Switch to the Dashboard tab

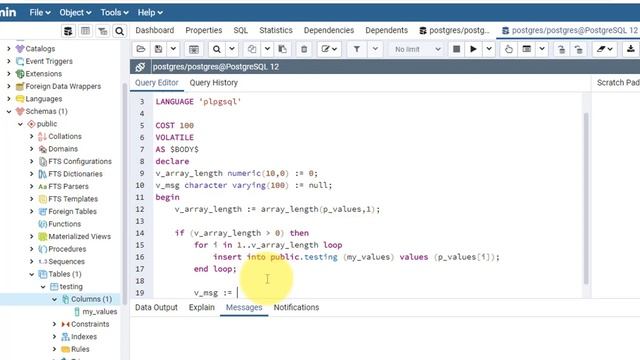(155, 30)
